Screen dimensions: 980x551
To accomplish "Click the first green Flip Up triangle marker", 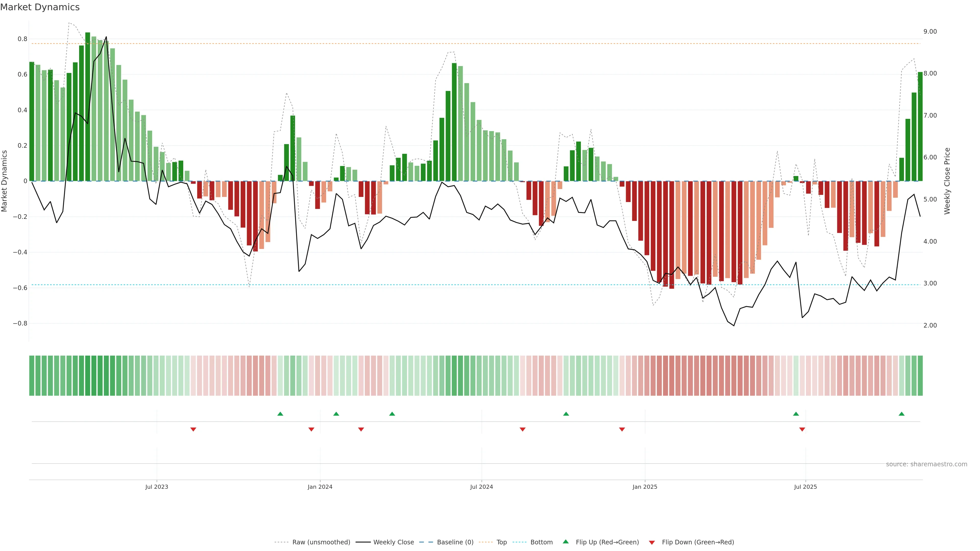I will point(280,414).
